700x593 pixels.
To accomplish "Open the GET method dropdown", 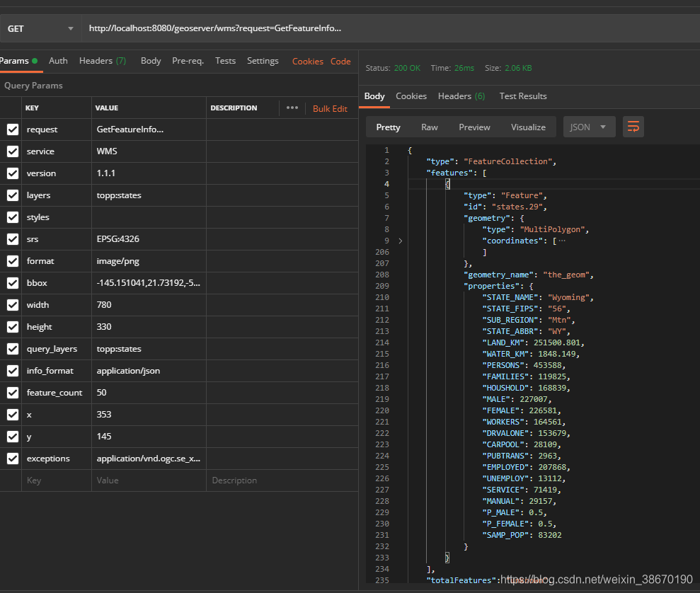I will tap(40, 28).
